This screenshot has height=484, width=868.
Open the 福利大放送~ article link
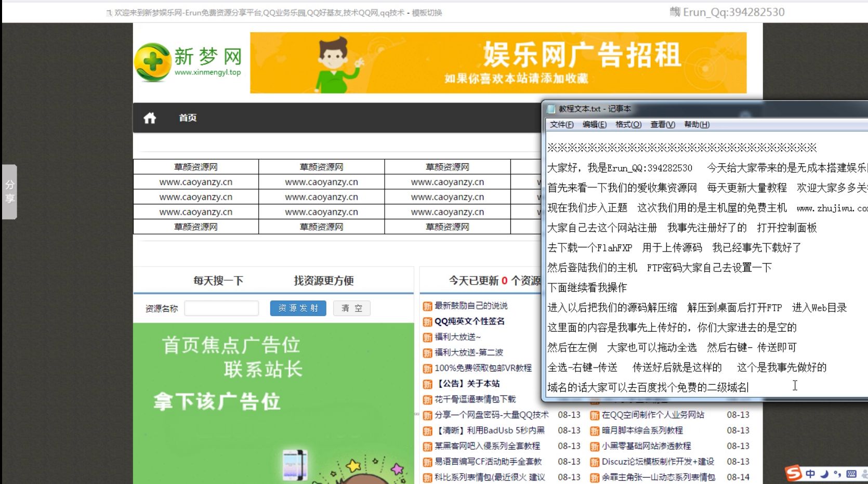click(x=457, y=337)
